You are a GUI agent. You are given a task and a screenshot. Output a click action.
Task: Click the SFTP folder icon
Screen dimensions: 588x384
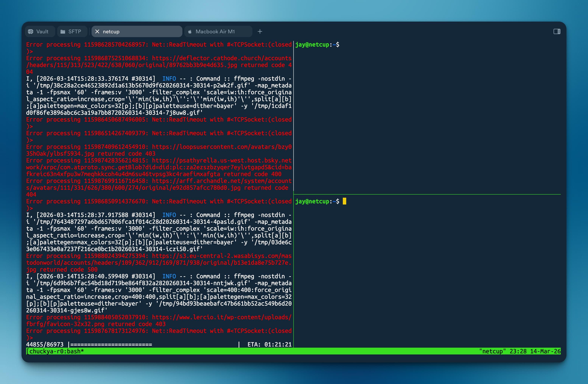[x=63, y=32]
